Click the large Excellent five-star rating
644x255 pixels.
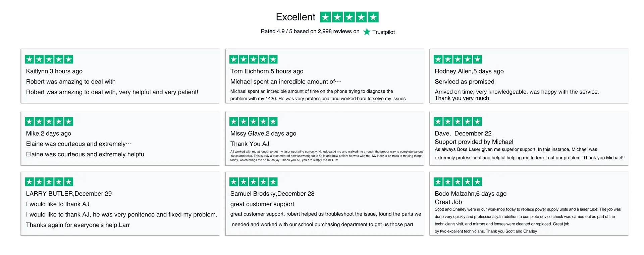pyautogui.click(x=349, y=17)
